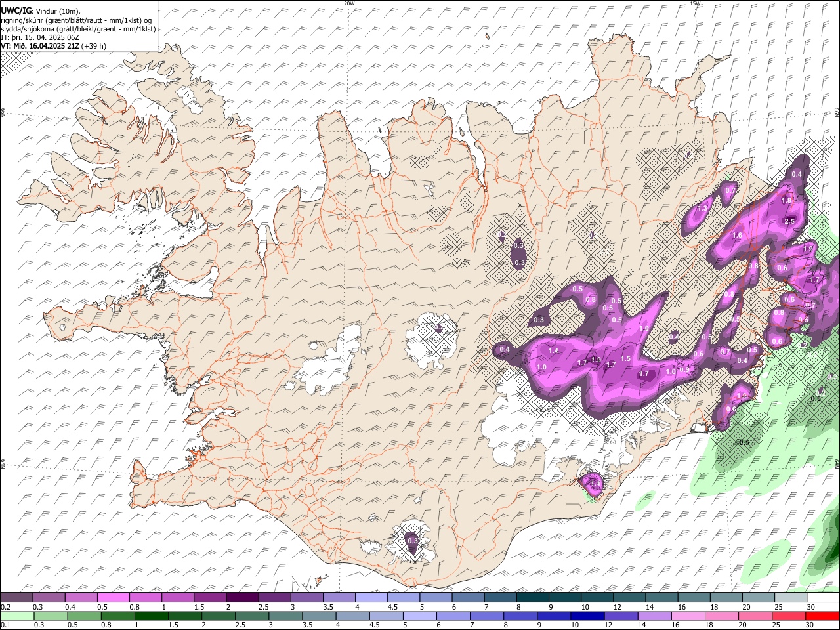The height and width of the screenshot is (630, 840).
Task: Click the '15W' longitude label
Action: pyautogui.click(x=695, y=3)
